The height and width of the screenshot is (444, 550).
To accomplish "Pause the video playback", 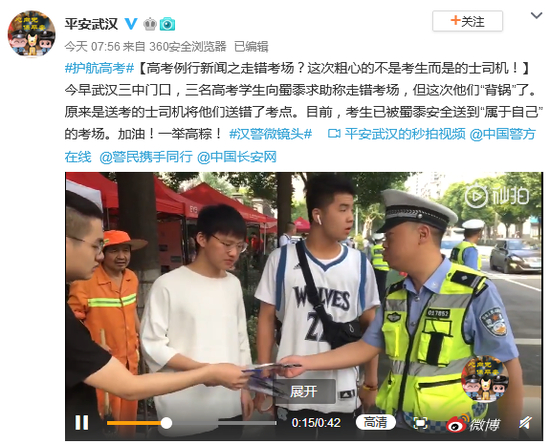I will point(82,422).
